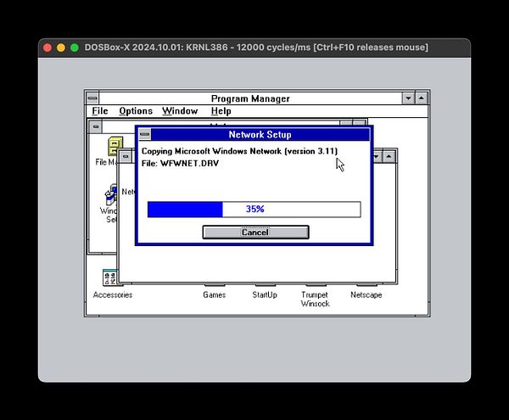Open the Window menu
The image size is (509, 420).
click(x=180, y=111)
